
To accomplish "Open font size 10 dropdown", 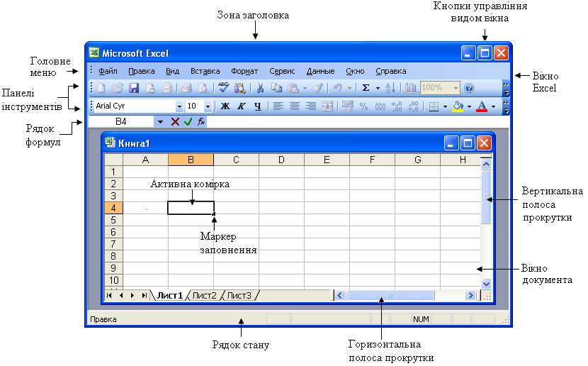I will [x=208, y=106].
